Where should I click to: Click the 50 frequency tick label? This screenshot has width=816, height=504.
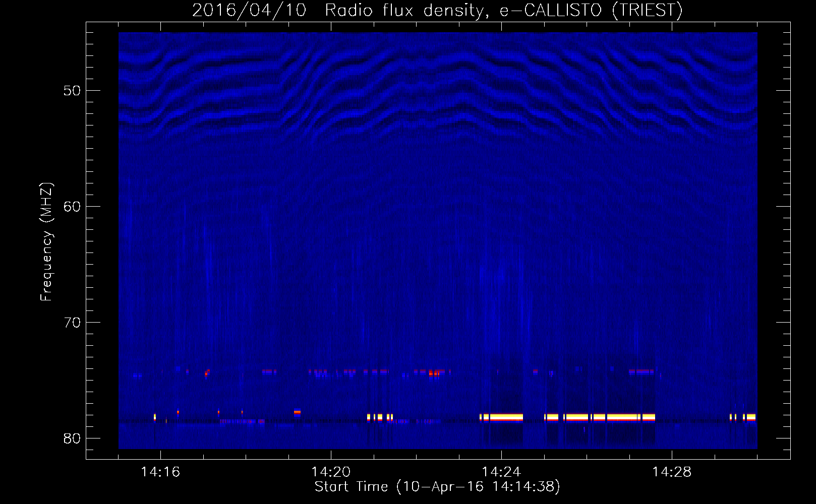72,91
